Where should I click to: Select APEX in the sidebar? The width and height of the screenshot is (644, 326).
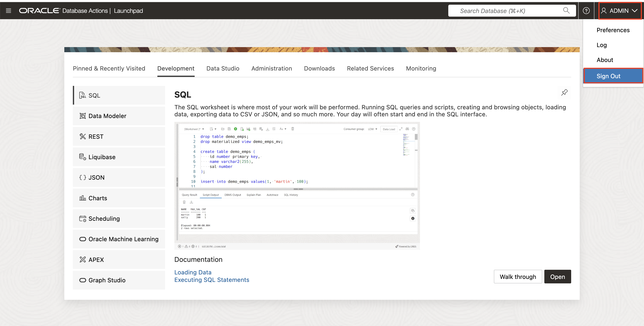(119, 260)
